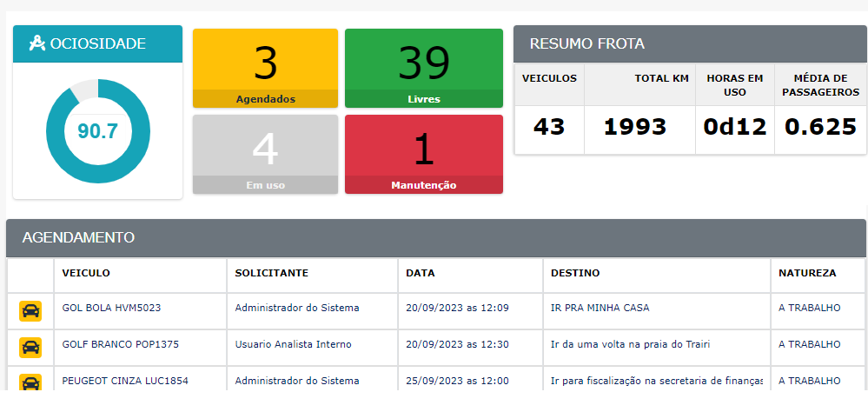Image resolution: width=868 pixels, height=412 pixels.
Task: Open the green Livres card
Action: [x=423, y=68]
